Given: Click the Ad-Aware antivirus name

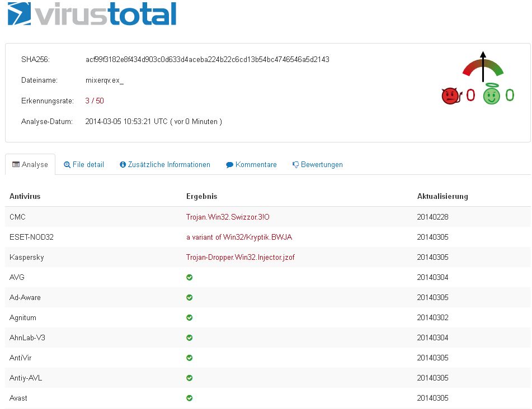Looking at the screenshot, I should click(x=25, y=297).
